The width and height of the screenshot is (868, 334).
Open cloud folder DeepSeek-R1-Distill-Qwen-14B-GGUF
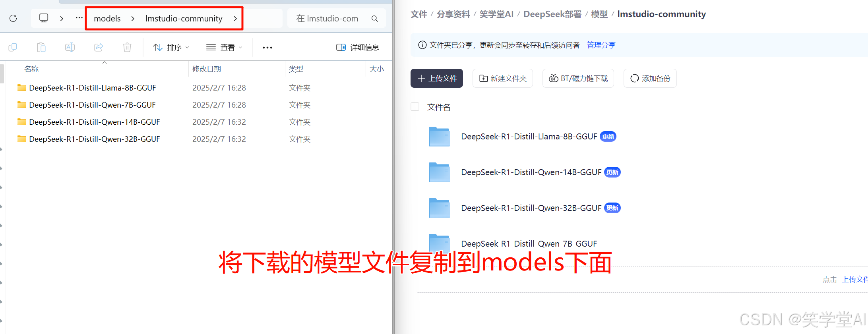tap(531, 172)
